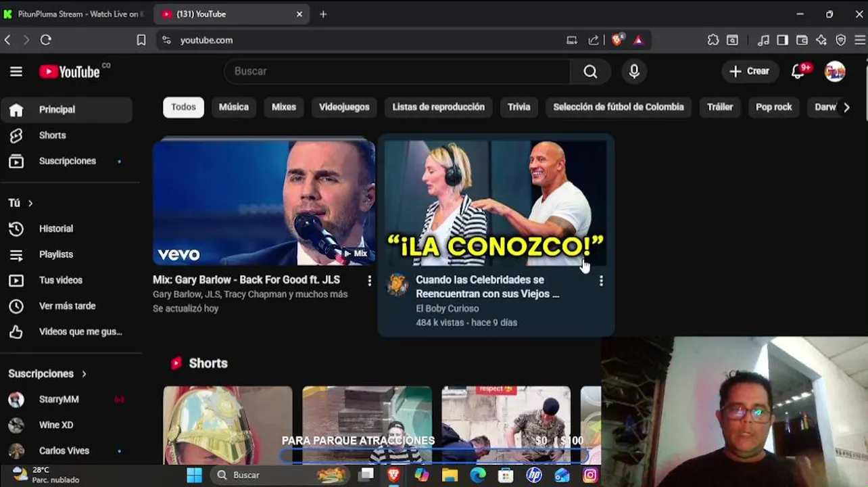Open the HP app on the taskbar
Screen dimensions: 868x487
(534, 475)
